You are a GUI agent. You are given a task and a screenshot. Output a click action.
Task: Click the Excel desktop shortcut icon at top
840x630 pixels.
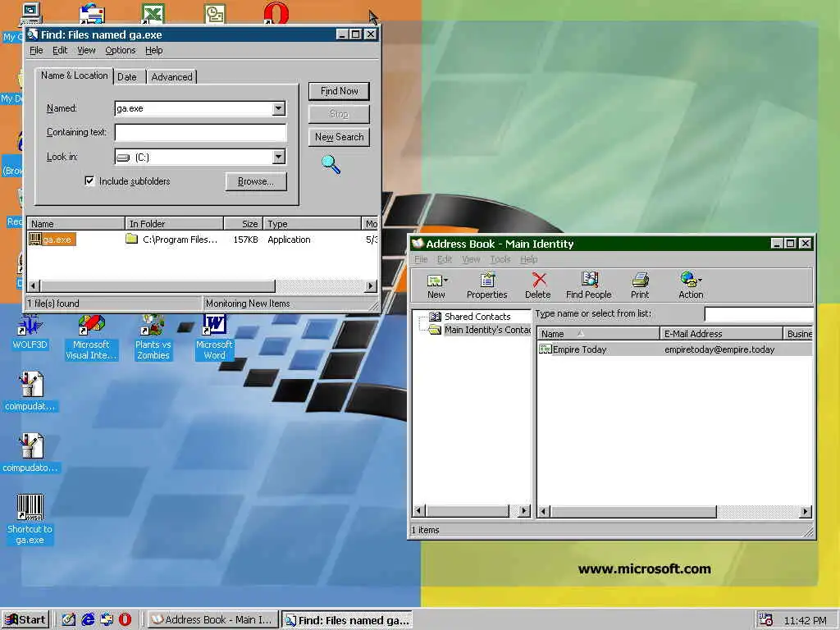click(x=153, y=13)
